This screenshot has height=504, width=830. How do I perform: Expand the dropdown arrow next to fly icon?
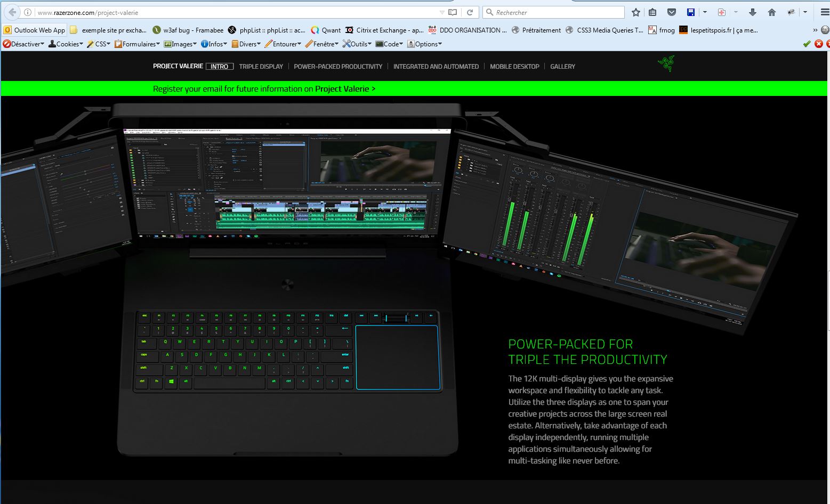[x=805, y=12]
